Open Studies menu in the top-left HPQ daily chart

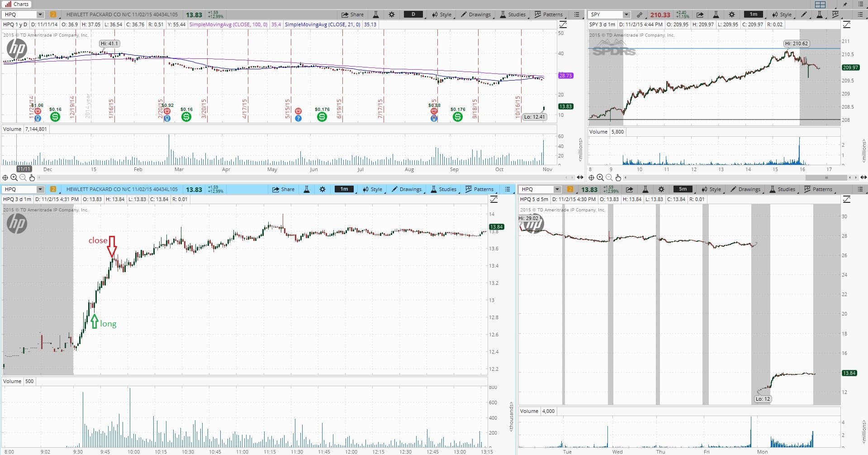(513, 14)
